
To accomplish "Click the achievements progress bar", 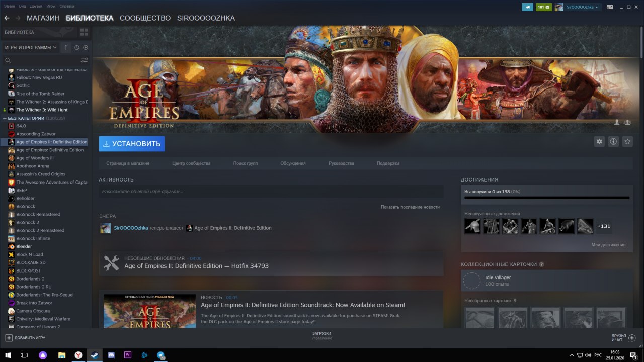I will tap(547, 198).
